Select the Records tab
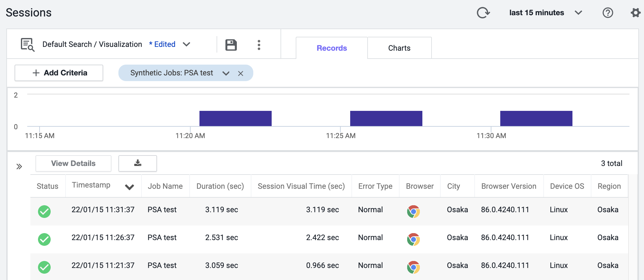This screenshot has width=644, height=280. click(331, 48)
